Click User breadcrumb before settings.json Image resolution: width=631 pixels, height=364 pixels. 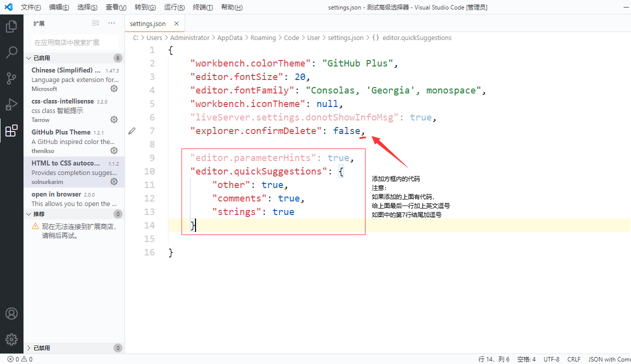pos(313,37)
